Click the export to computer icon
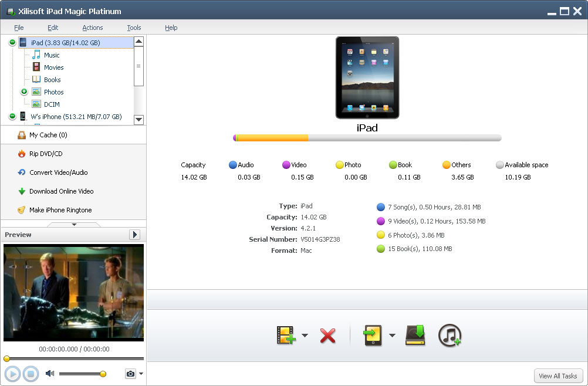Screen dimensions: 588x386 click(x=415, y=336)
